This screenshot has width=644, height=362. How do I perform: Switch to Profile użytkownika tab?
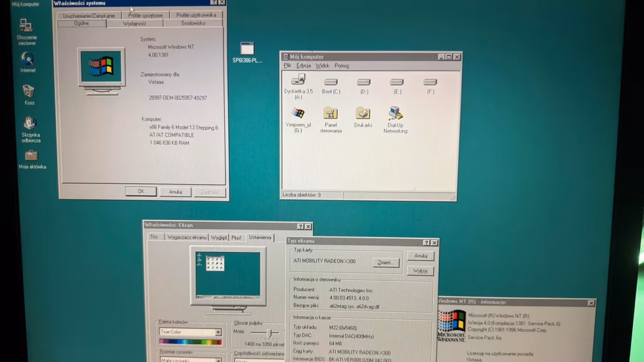pos(196,15)
